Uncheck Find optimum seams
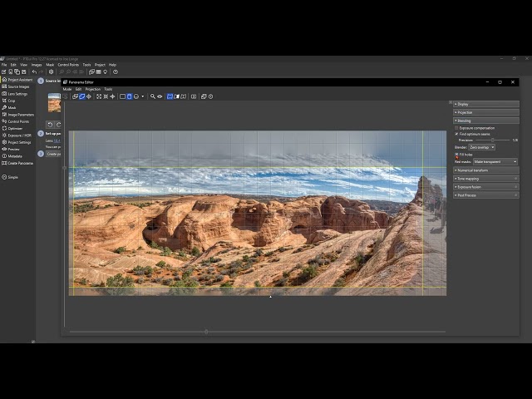 (456, 135)
